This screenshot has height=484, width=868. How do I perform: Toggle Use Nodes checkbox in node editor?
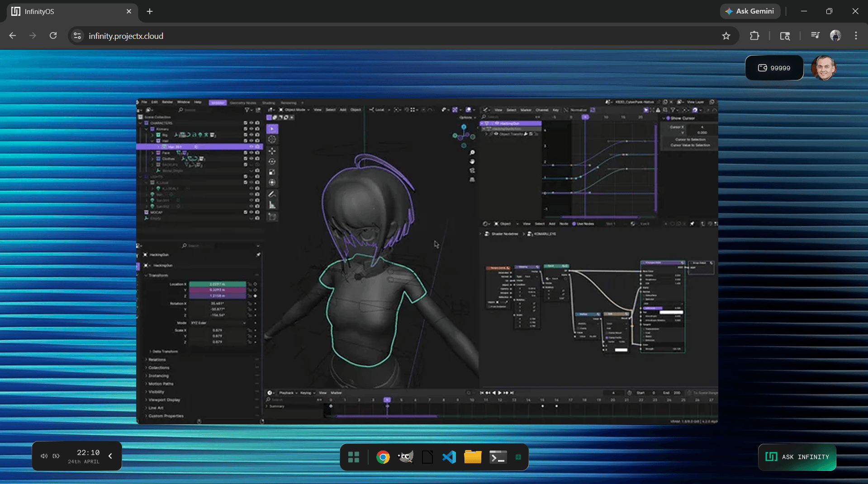pyautogui.click(x=574, y=224)
